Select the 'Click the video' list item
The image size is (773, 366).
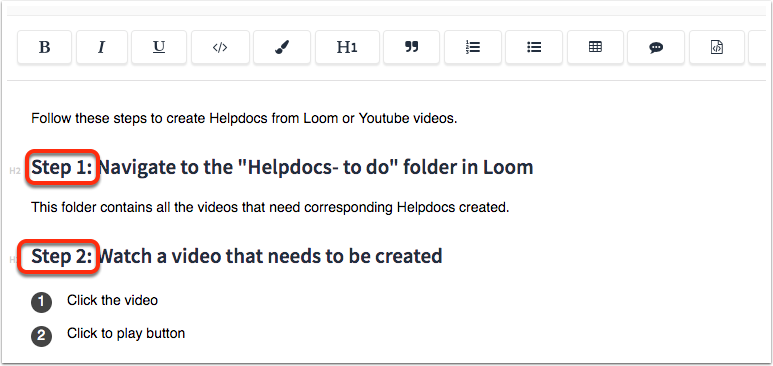[112, 300]
